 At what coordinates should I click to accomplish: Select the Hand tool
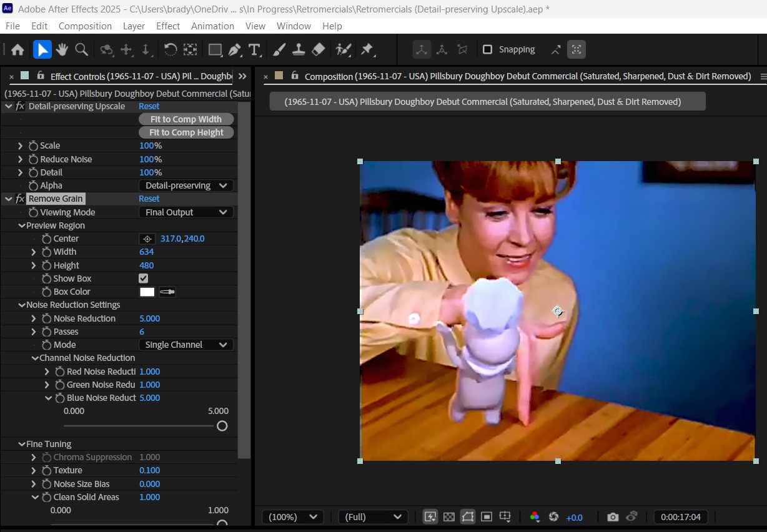click(62, 49)
